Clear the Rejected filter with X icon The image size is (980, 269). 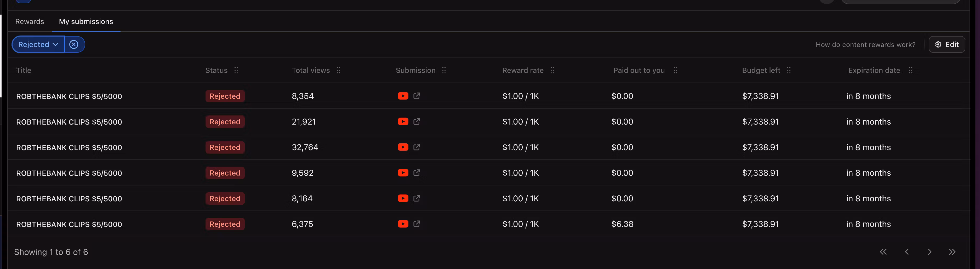(x=74, y=44)
